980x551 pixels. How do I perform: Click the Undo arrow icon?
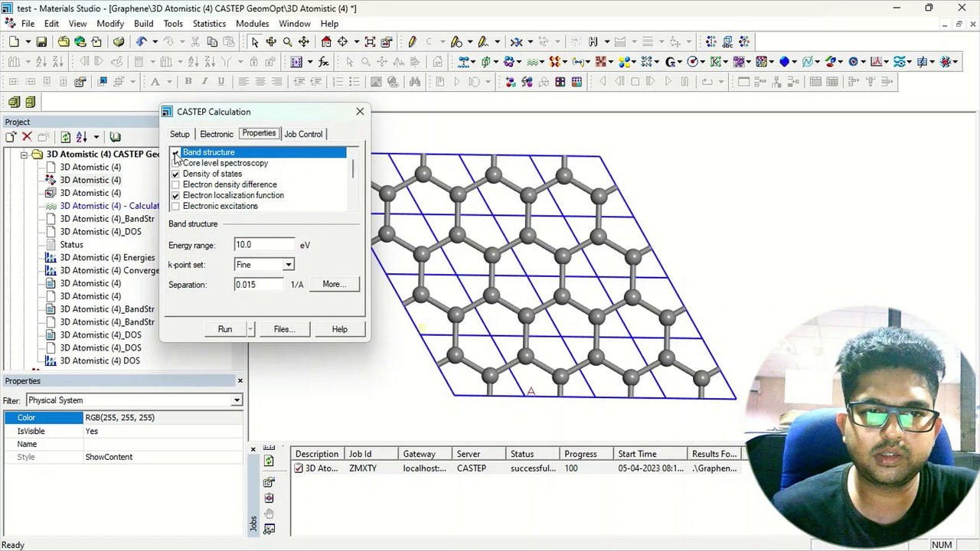tap(141, 42)
